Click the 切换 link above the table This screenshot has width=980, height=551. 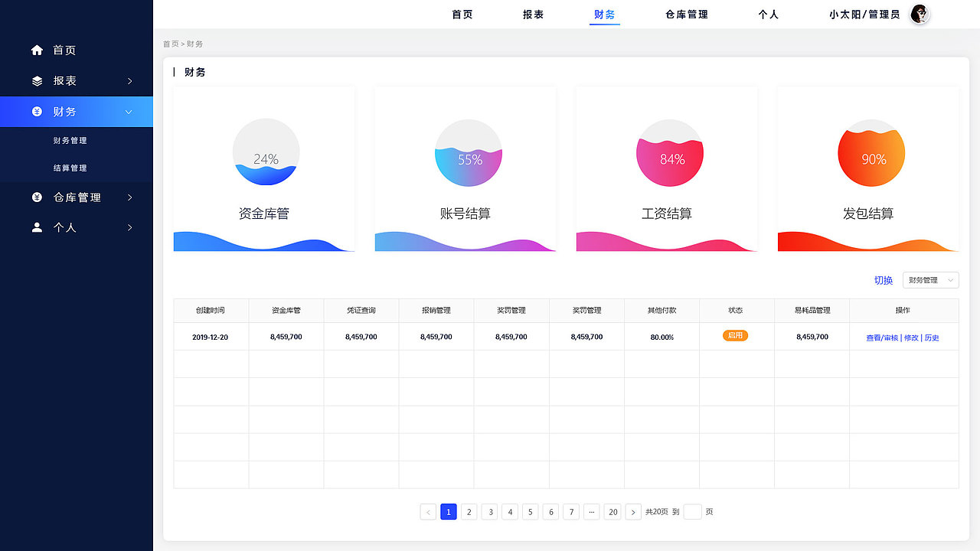[x=884, y=280]
